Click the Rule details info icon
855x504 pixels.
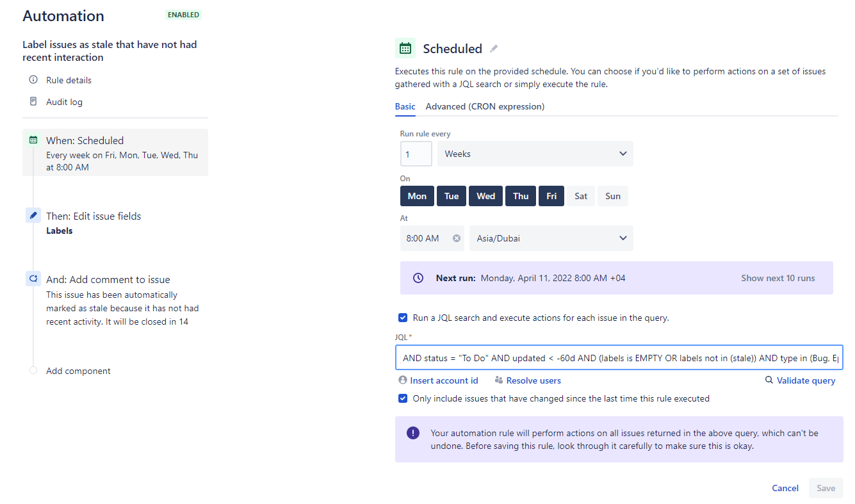tap(33, 80)
